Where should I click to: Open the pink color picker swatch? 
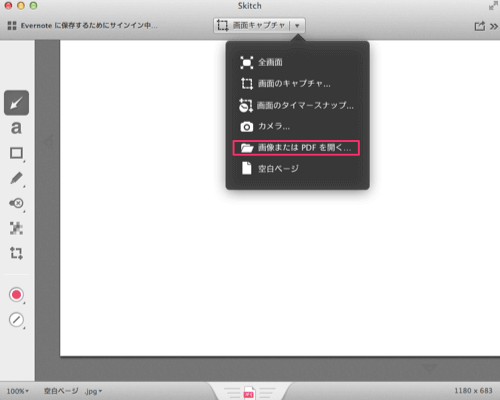pyautogui.click(x=16, y=295)
